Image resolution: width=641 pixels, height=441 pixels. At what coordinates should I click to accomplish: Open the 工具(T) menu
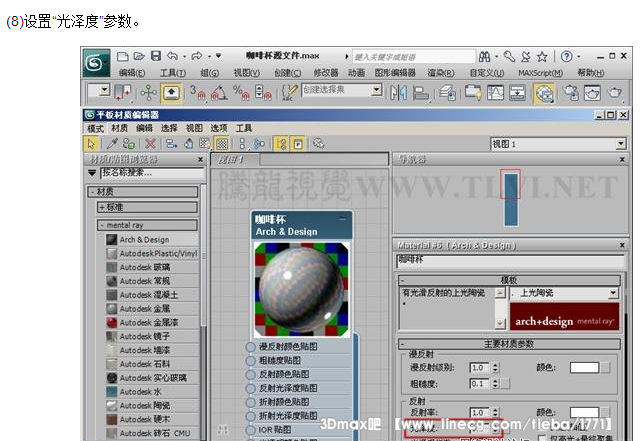(x=173, y=73)
